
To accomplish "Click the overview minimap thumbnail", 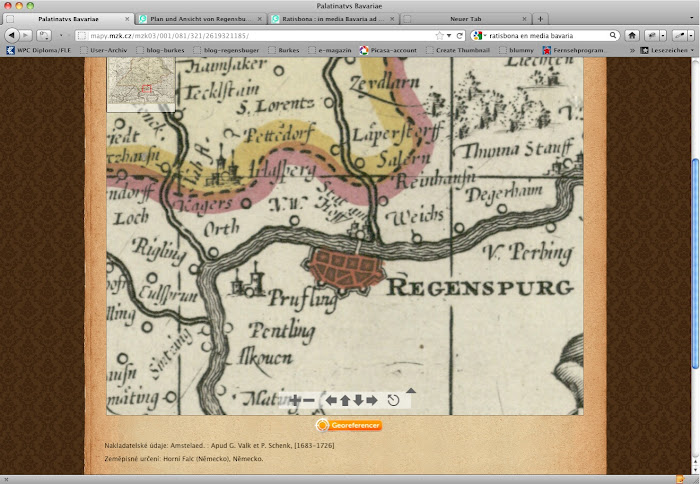I will tap(141, 84).
